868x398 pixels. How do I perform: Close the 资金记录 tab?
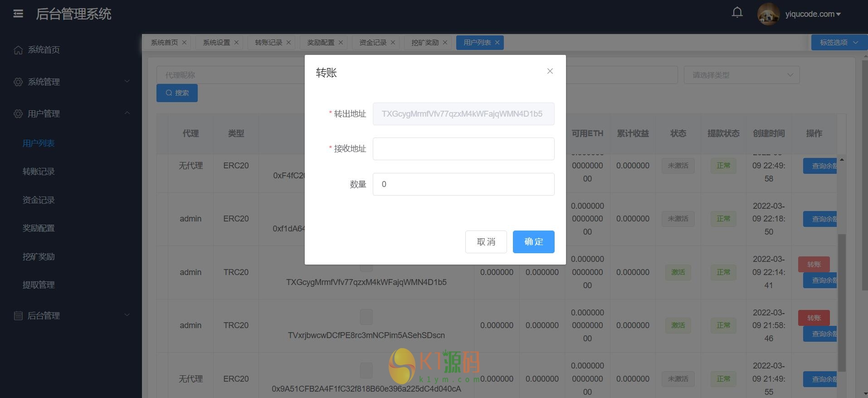393,43
